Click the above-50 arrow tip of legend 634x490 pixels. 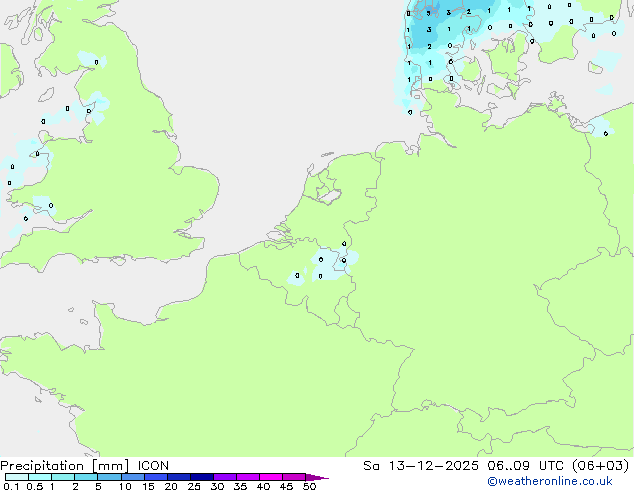(x=317, y=477)
